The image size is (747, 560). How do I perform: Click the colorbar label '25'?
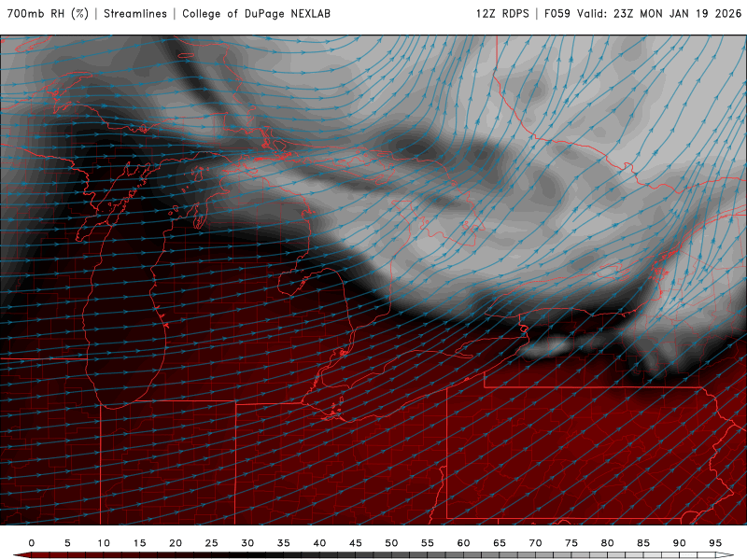tap(212, 543)
